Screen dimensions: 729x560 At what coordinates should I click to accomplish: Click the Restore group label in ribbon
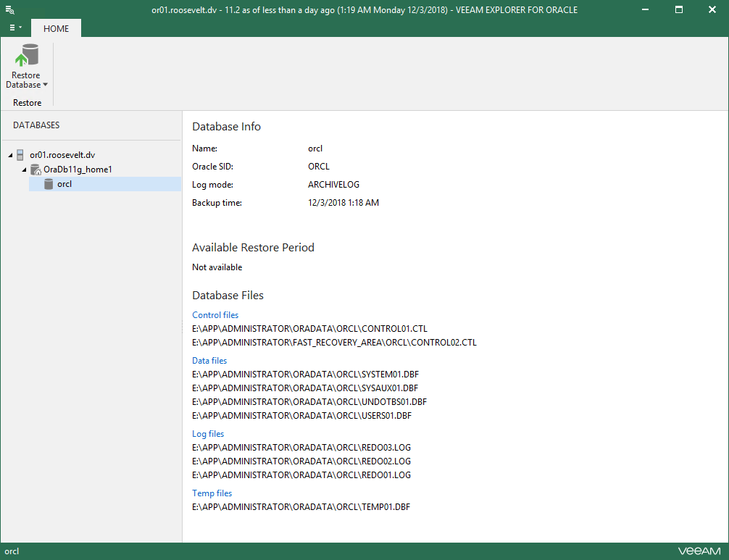tap(27, 103)
